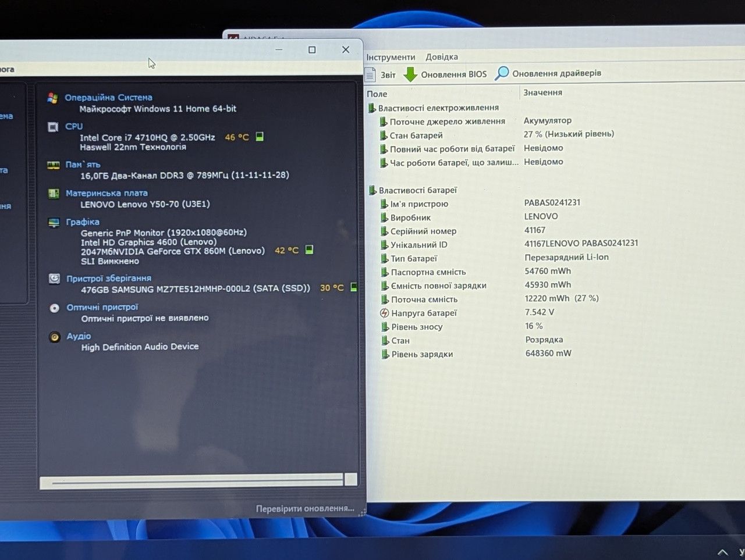Click the drive icon beside Пристрої зберігання
The width and height of the screenshot is (745, 560).
click(x=54, y=279)
